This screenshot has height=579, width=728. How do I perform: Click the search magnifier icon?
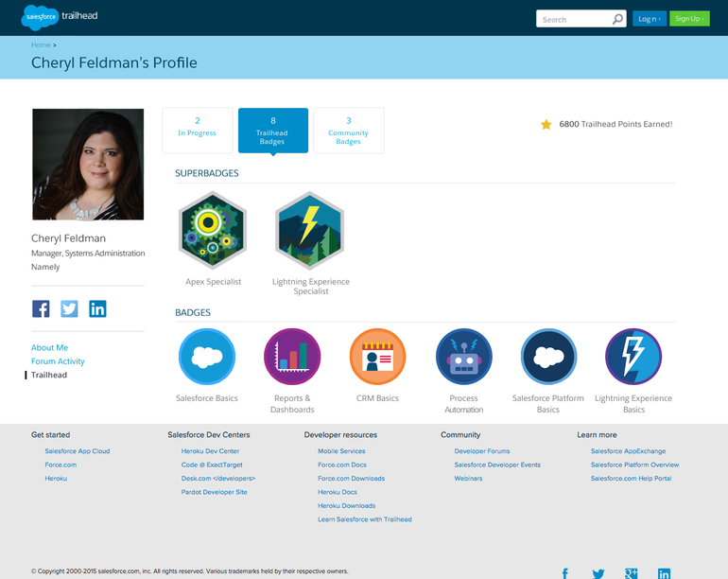point(617,19)
